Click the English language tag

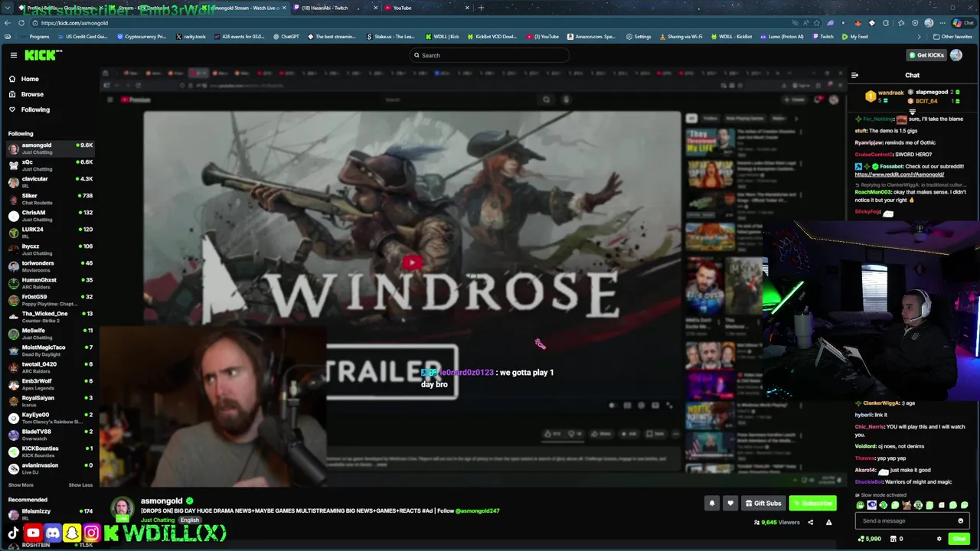(190, 520)
